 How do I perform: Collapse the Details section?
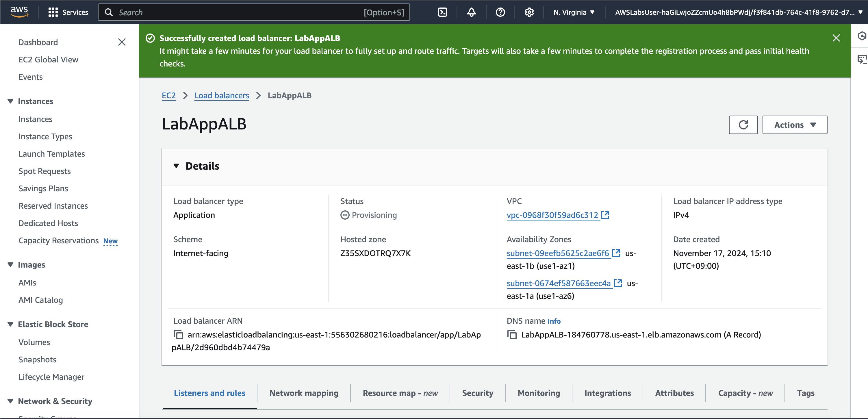(176, 166)
